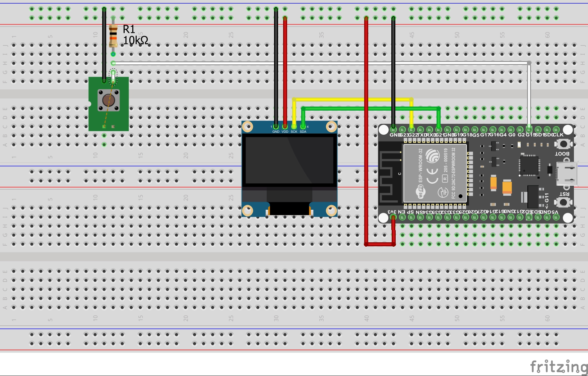
Task: Click the 3V3 pin on the ESP32
Action: click(393, 217)
